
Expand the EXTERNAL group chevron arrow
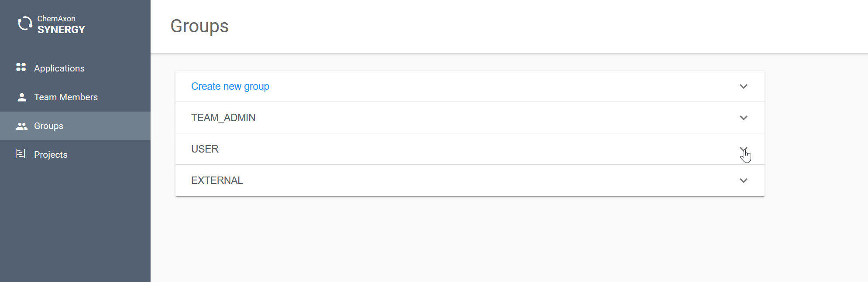coord(744,180)
